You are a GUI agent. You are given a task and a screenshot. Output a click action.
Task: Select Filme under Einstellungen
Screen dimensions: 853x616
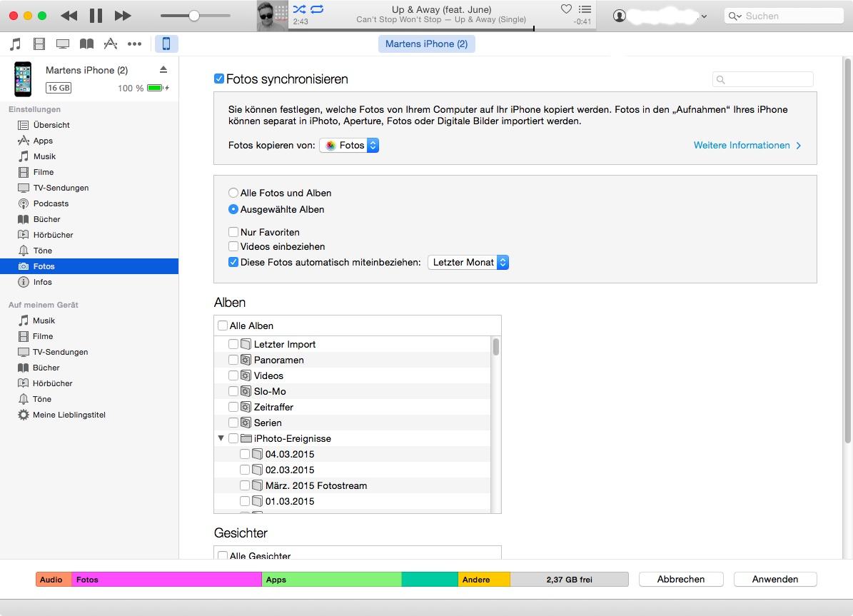click(x=44, y=172)
